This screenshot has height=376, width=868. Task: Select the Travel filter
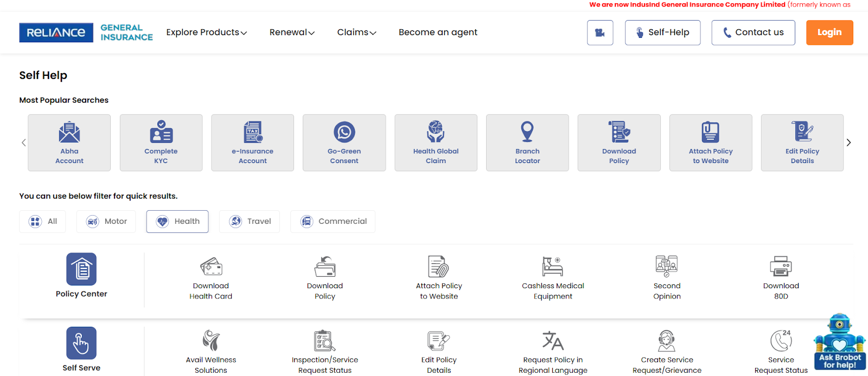pos(250,222)
